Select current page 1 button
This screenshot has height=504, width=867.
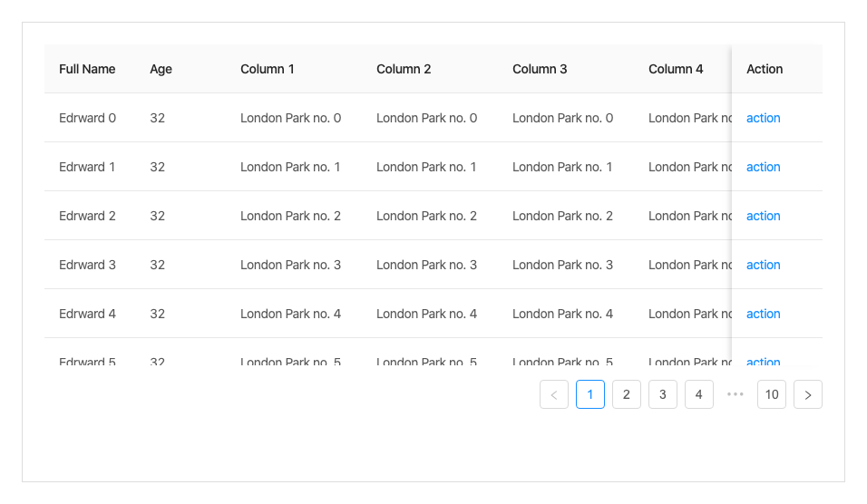pyautogui.click(x=590, y=394)
